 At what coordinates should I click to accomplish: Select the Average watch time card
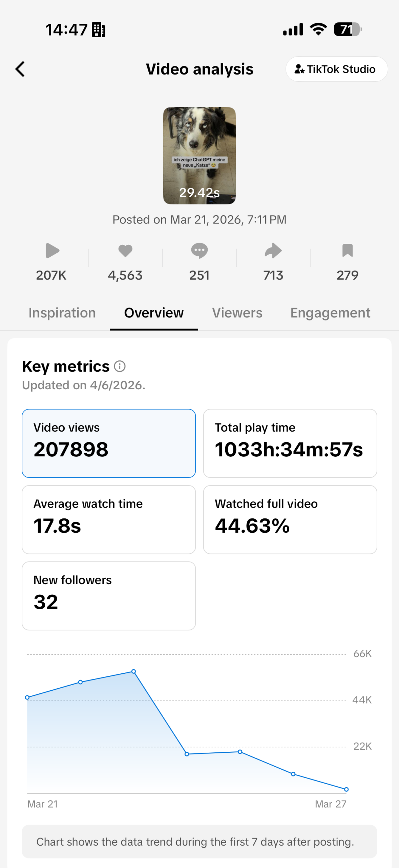tap(109, 519)
